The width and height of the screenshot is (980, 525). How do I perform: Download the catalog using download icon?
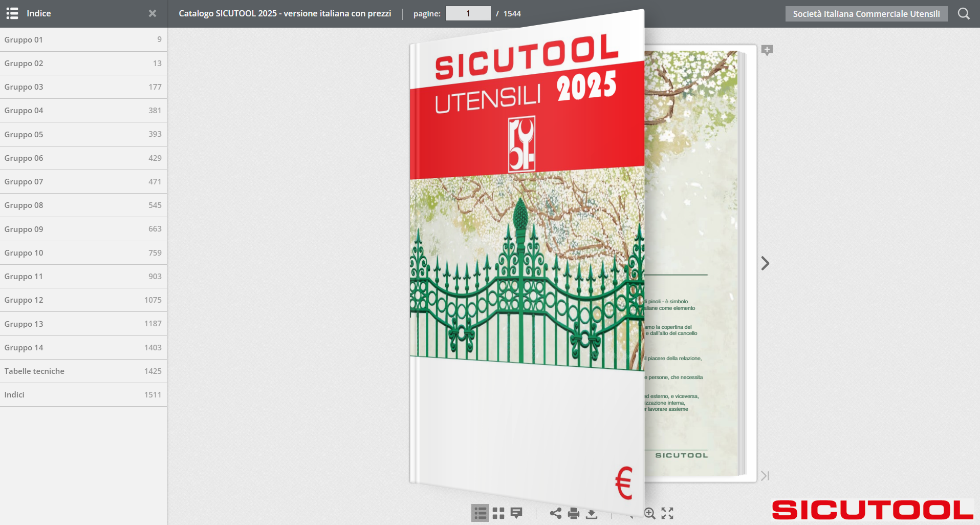click(592, 513)
